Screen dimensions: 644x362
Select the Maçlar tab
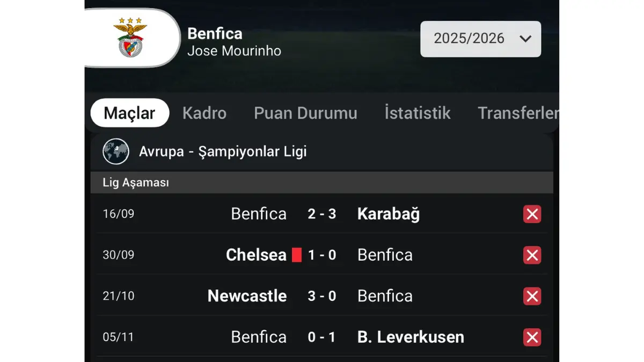(x=129, y=113)
